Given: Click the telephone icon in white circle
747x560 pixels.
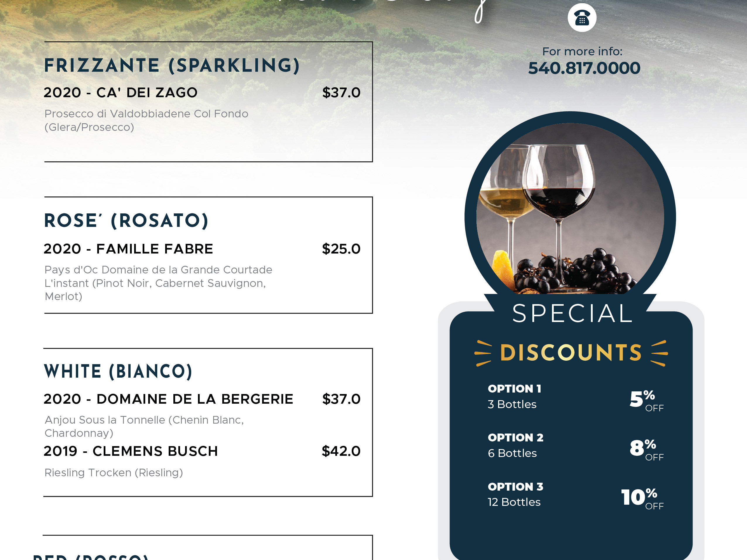Looking at the screenshot, I should tap(582, 18).
